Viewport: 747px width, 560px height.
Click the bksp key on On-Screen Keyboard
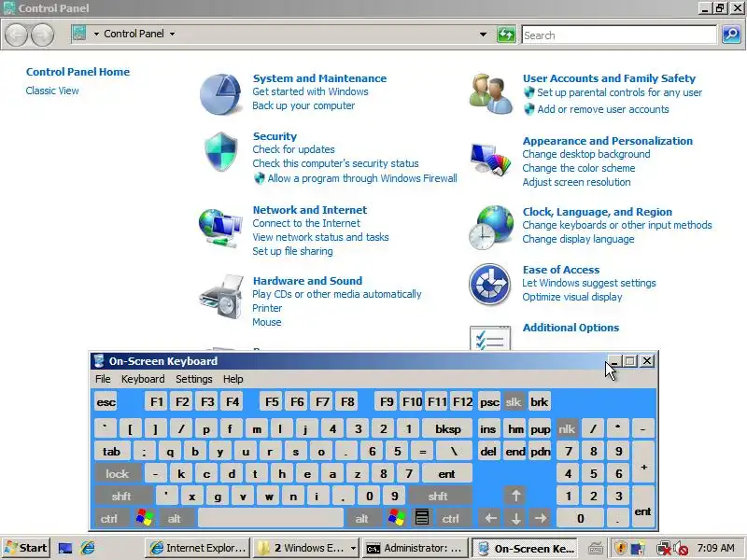point(448,429)
